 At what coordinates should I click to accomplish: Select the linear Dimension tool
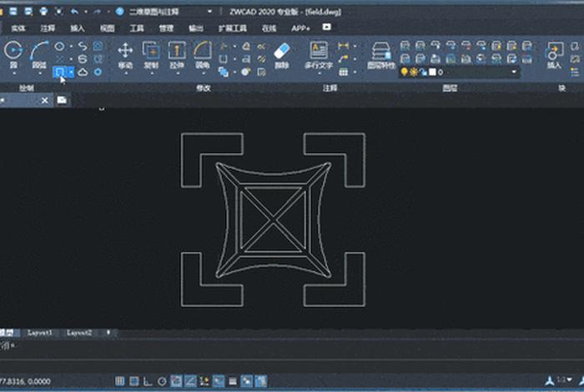(343, 46)
